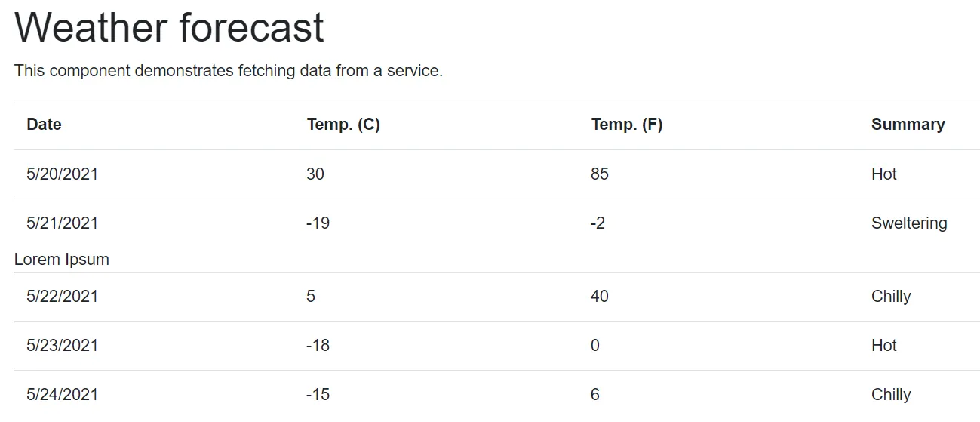Click the 30 Celsius temperature value
980x422 pixels.
[x=315, y=174]
